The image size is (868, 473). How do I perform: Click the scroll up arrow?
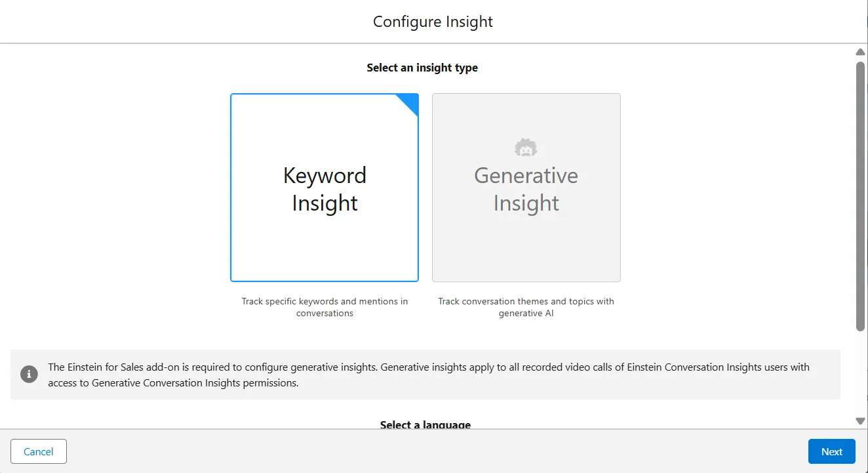(x=860, y=52)
